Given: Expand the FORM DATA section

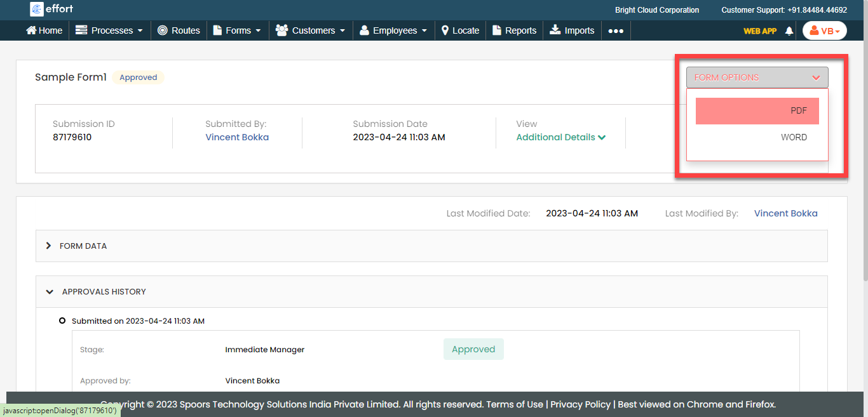Looking at the screenshot, I should [x=83, y=246].
